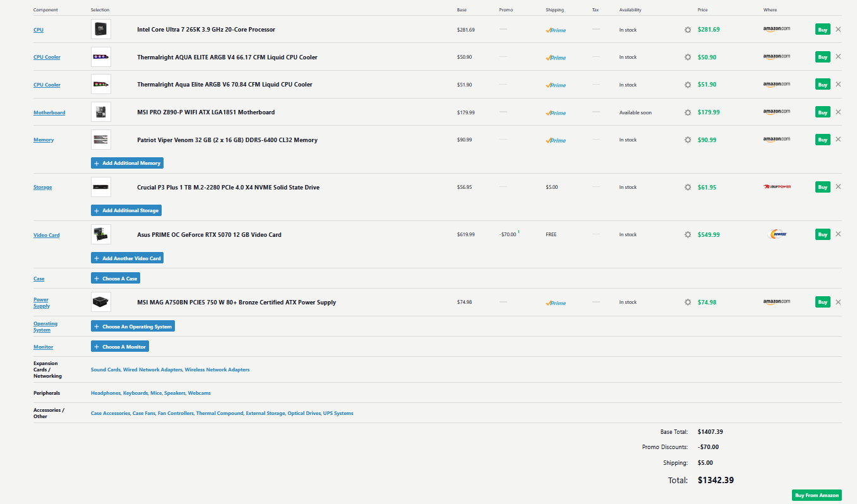Browse UPS Systems accessories link
The width and height of the screenshot is (857, 504).
(x=339, y=413)
